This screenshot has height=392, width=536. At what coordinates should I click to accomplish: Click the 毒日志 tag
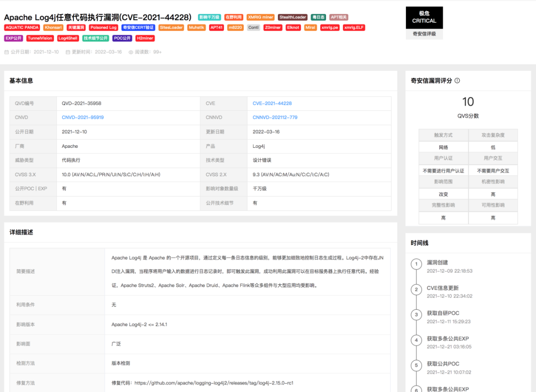pyautogui.click(x=318, y=17)
